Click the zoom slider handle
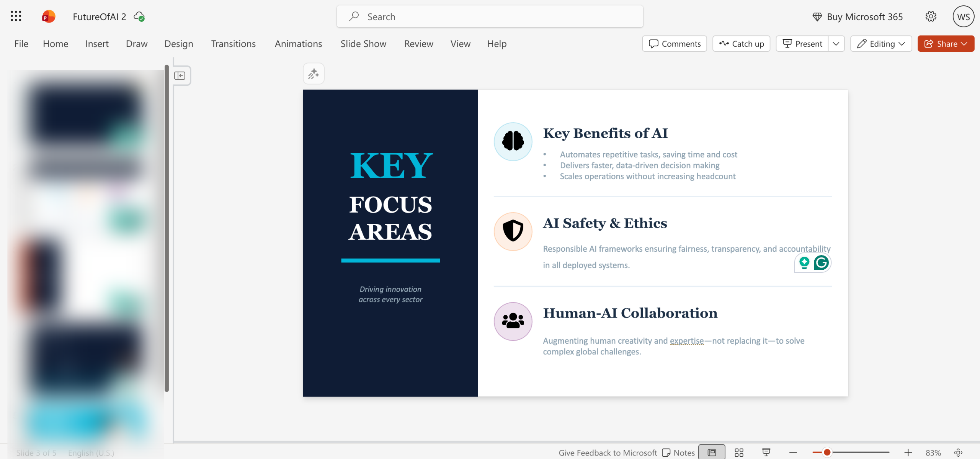 tap(827, 452)
